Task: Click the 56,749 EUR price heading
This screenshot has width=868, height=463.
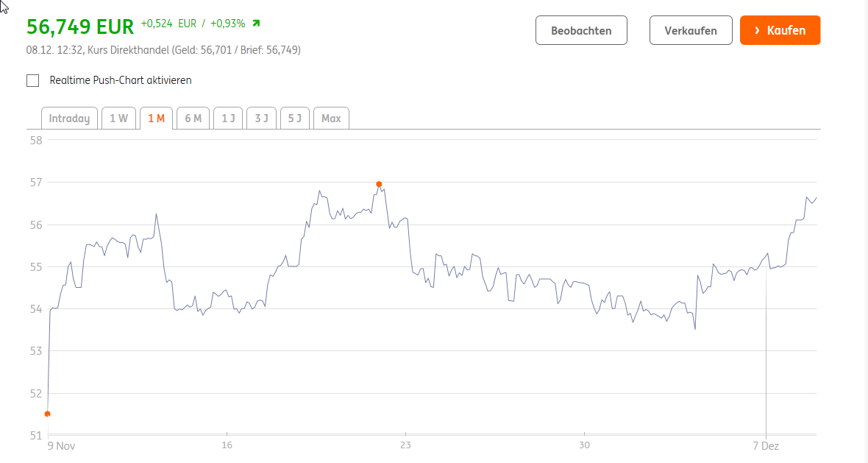Action: pyautogui.click(x=80, y=26)
